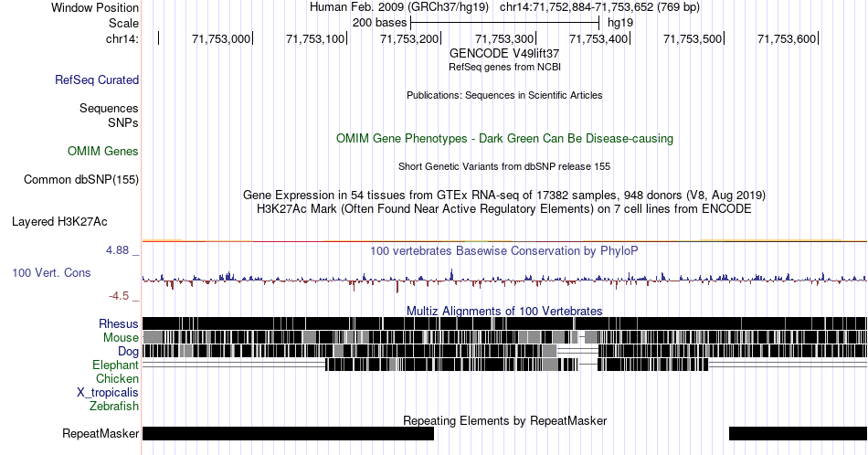Click the Human Feb. 2009 (GRCh37/hg19) assembly text
This screenshot has height=455, width=868.
[399, 7]
